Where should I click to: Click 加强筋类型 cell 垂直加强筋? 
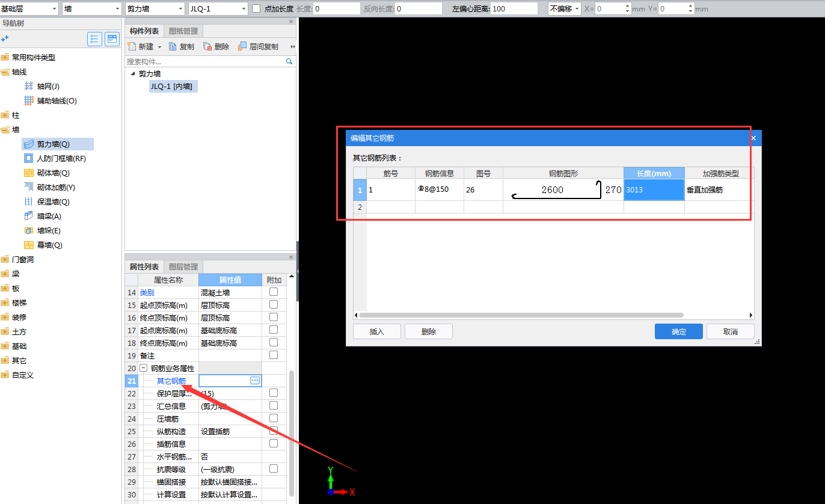pos(719,189)
